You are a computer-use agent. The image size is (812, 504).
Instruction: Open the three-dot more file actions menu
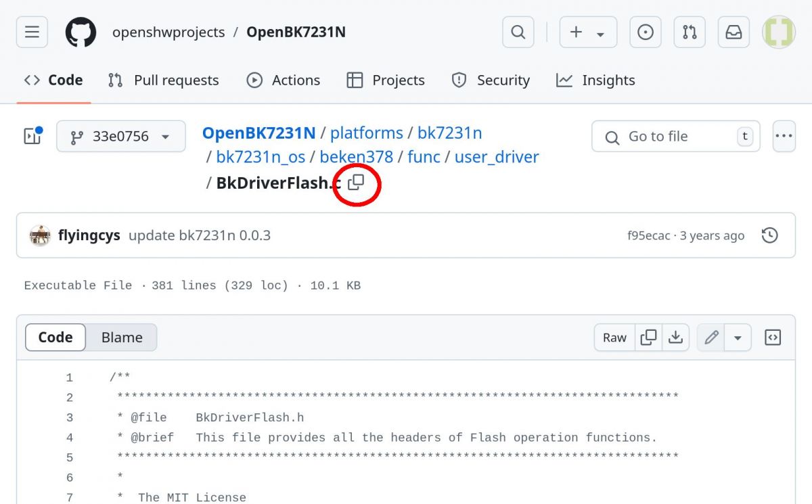(784, 136)
